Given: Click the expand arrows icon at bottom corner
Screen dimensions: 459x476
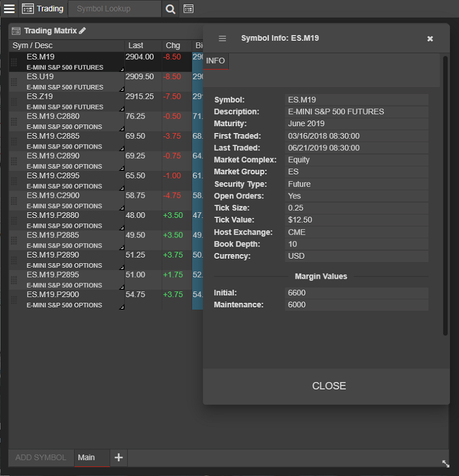Looking at the screenshot, I should (x=446, y=463).
